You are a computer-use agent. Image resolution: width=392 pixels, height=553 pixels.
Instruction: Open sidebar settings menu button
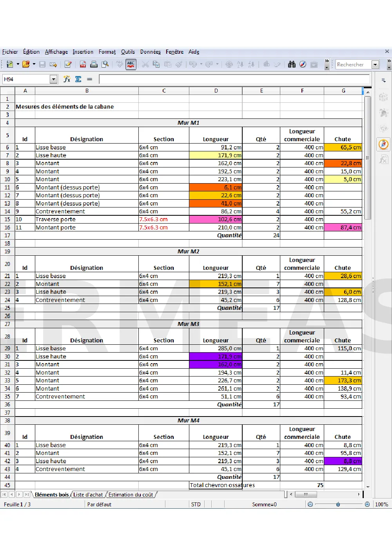[x=383, y=80]
